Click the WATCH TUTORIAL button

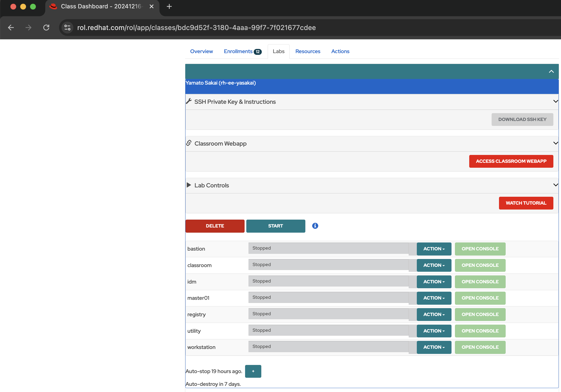point(526,203)
